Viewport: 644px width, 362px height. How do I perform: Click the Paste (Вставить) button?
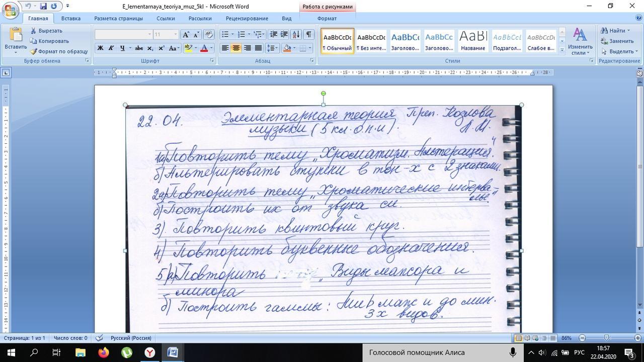pos(16,40)
